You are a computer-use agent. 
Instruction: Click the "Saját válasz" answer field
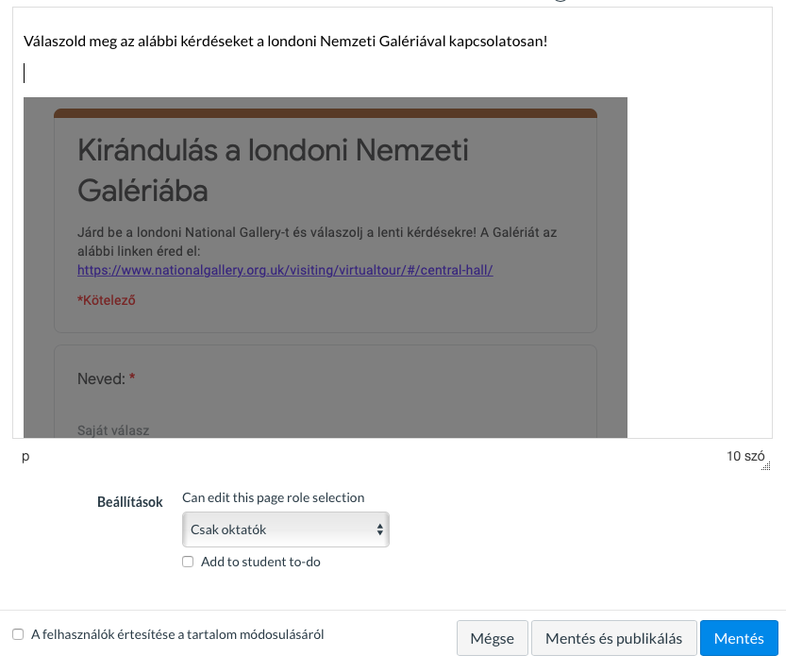click(113, 430)
